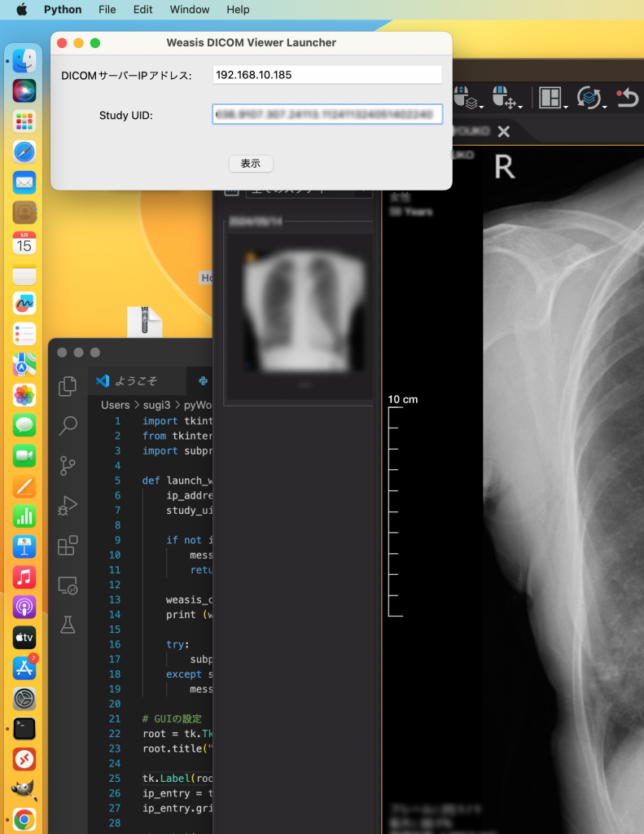
Task: Open Safari from the Dock
Action: point(24,152)
